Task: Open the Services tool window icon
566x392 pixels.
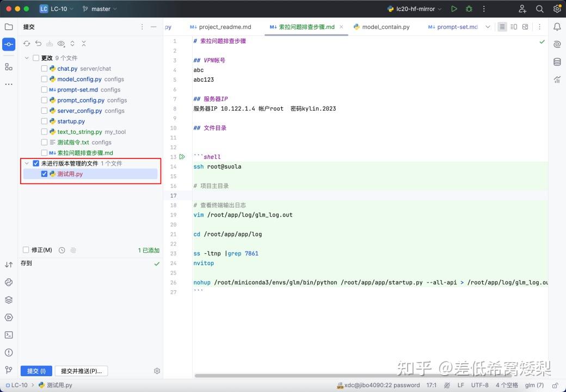Action: point(9,317)
